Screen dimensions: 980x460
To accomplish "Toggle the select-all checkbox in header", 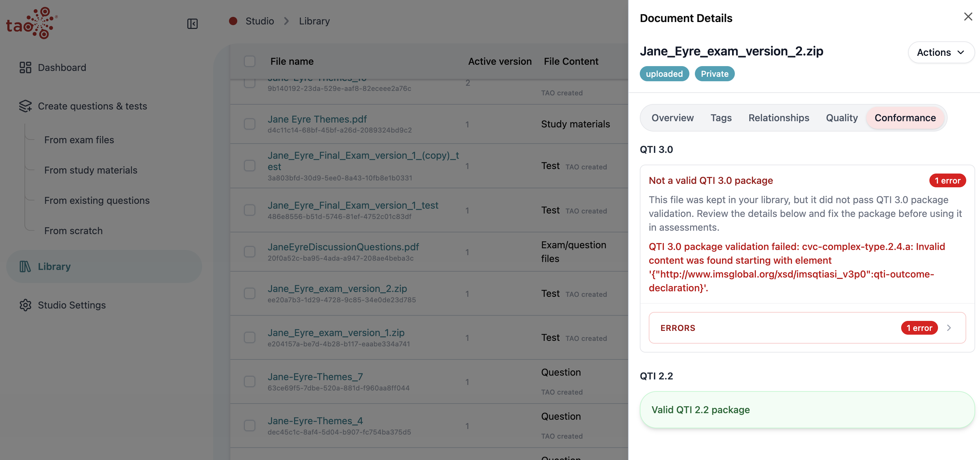I will (x=250, y=61).
